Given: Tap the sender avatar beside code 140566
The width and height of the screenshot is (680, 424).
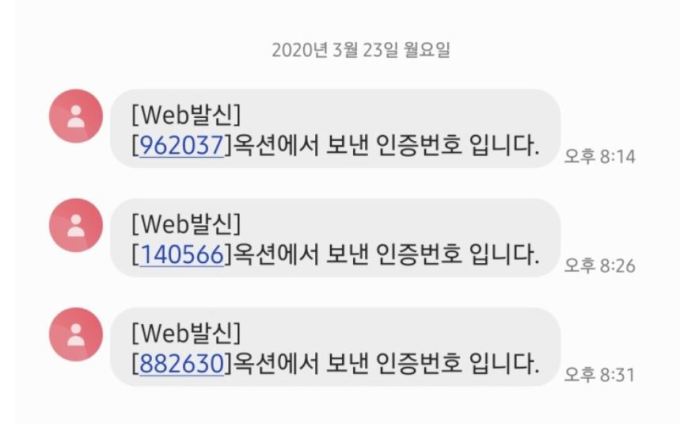Looking at the screenshot, I should pyautogui.click(x=76, y=225).
